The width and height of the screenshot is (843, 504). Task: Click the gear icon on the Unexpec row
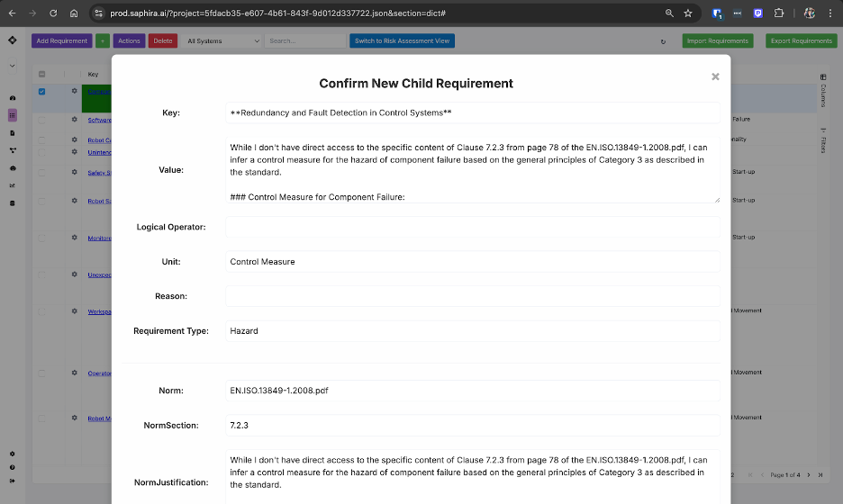click(74, 274)
